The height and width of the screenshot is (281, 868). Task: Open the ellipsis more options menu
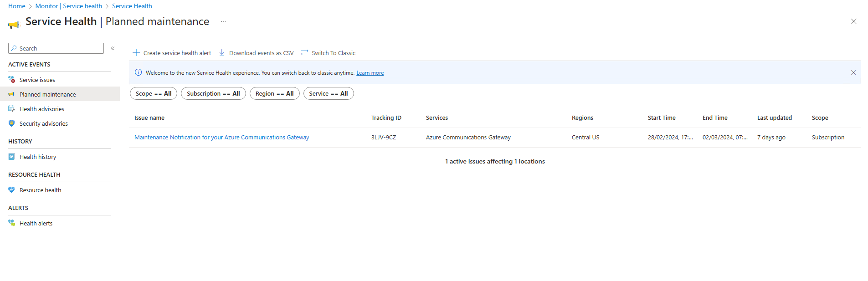224,21
